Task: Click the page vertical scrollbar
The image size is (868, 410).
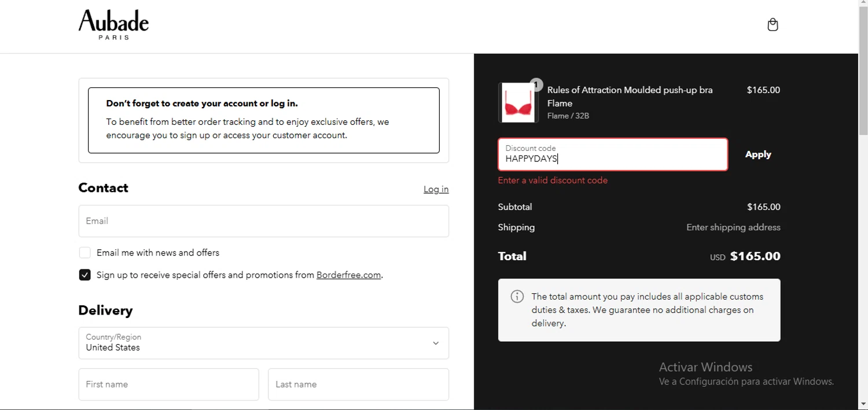Action: pyautogui.click(x=863, y=72)
